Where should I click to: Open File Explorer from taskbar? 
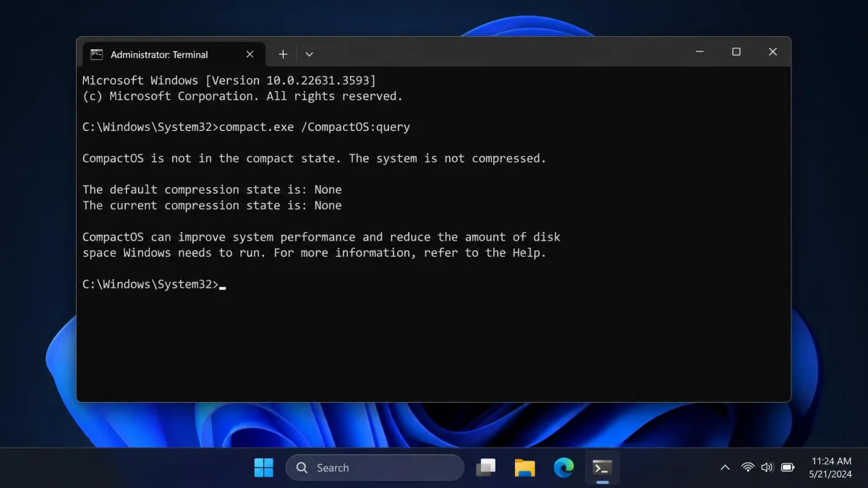(524, 468)
